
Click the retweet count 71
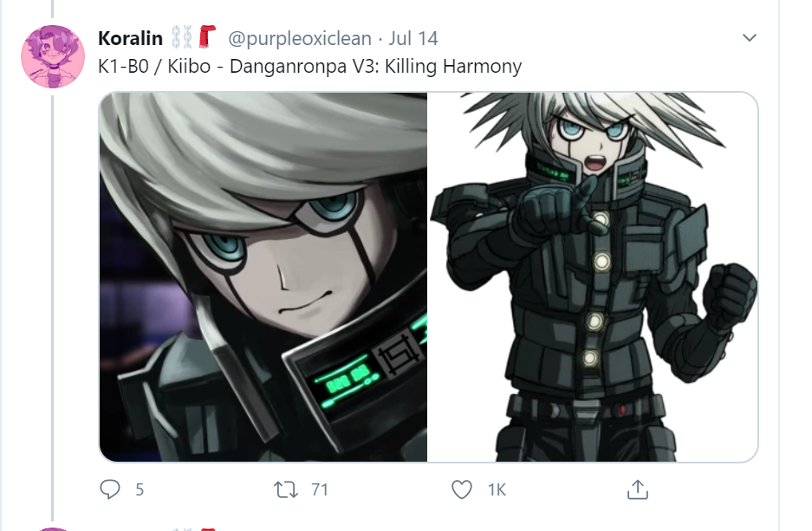coord(320,489)
